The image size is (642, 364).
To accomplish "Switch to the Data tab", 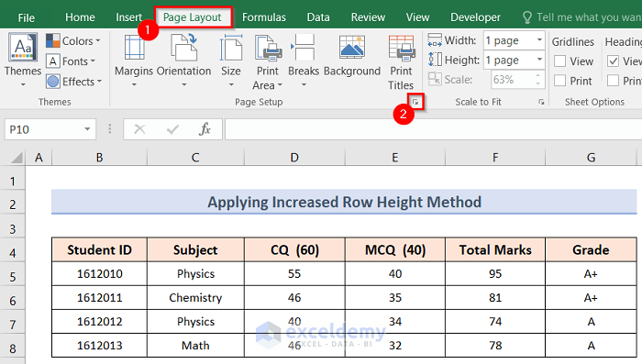I will [318, 17].
